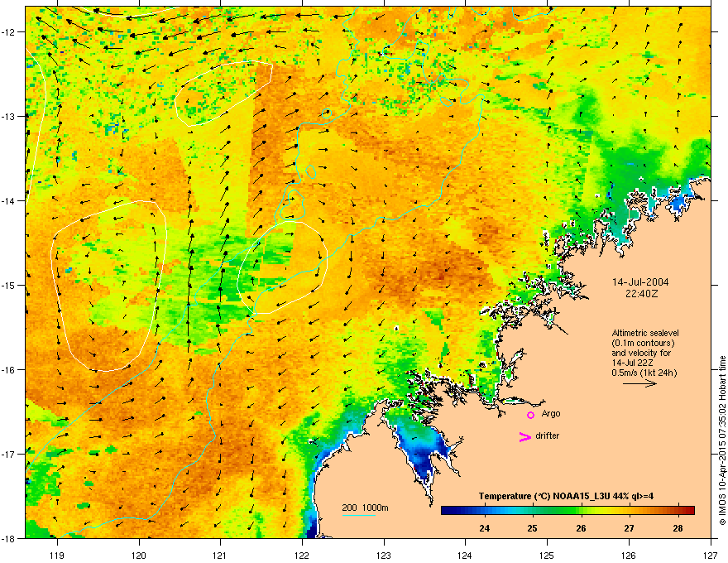Click the magenta Argo circle legend marker
Viewport: 728px width, 563px height.
[x=530, y=415]
